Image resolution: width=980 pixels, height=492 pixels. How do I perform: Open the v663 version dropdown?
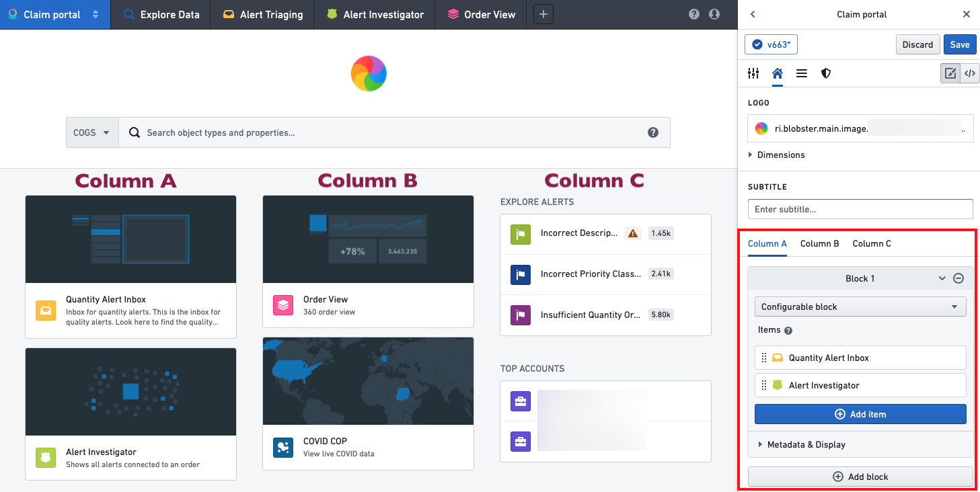point(771,44)
